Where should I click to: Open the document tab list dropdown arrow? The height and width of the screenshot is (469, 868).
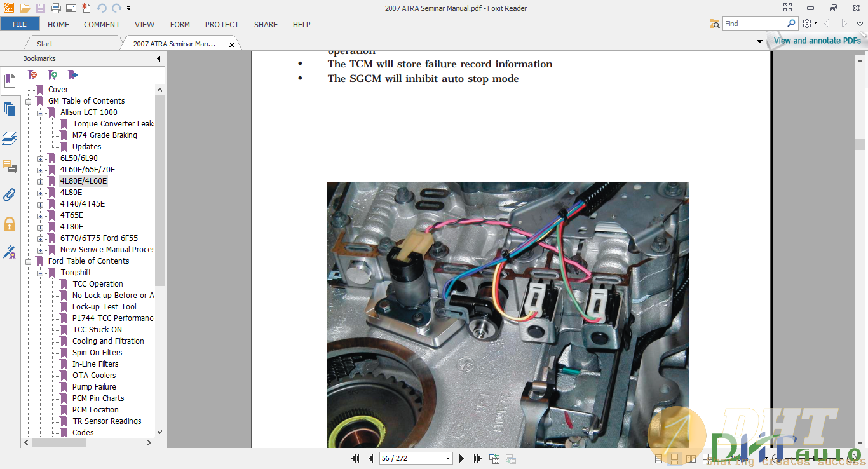tap(759, 42)
